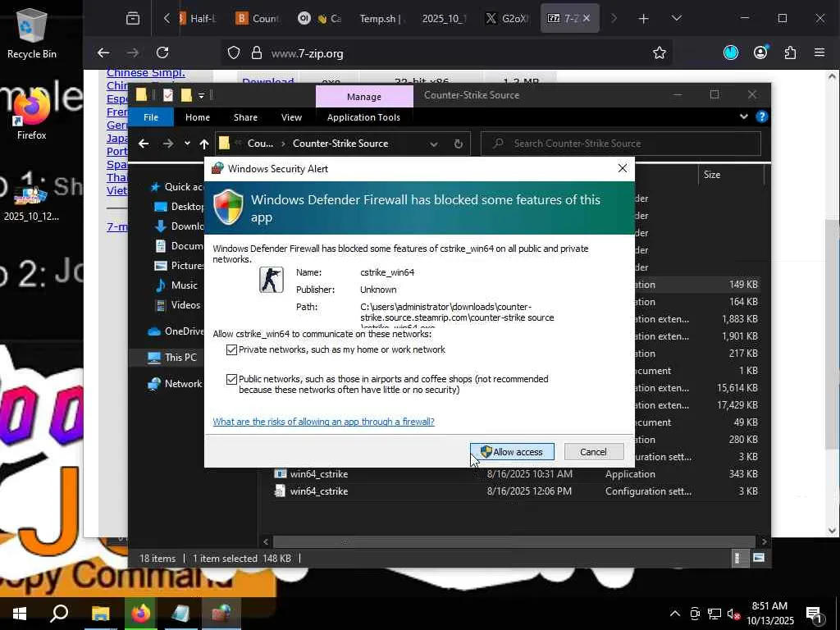Image resolution: width=840 pixels, height=630 pixels.
Task: Sort files by the Size column
Action: tap(712, 175)
